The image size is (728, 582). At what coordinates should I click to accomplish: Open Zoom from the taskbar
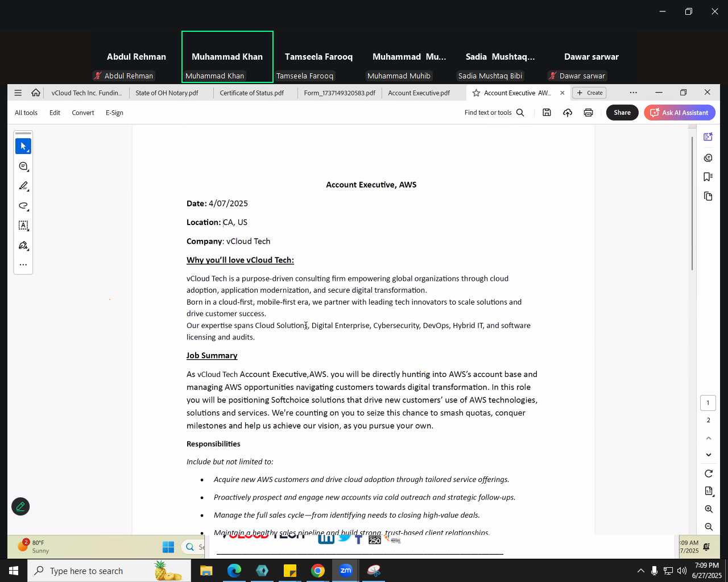[346, 571]
